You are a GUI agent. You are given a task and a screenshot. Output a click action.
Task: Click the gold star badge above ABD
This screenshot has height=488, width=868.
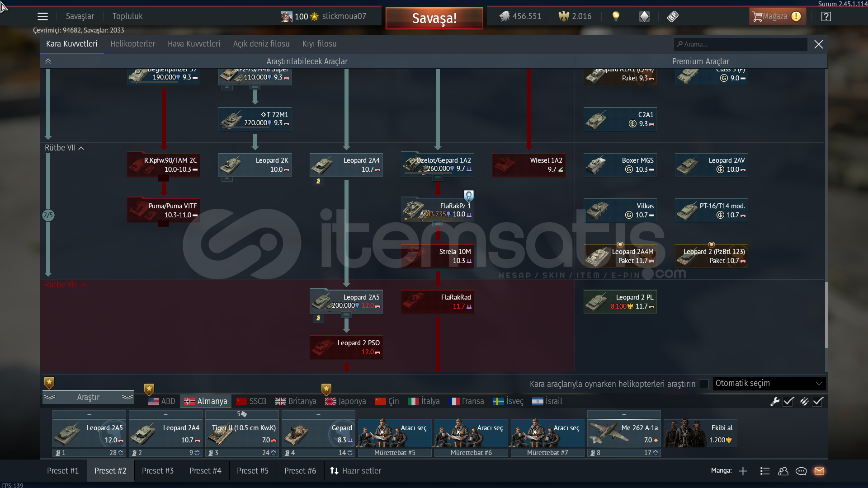click(149, 389)
